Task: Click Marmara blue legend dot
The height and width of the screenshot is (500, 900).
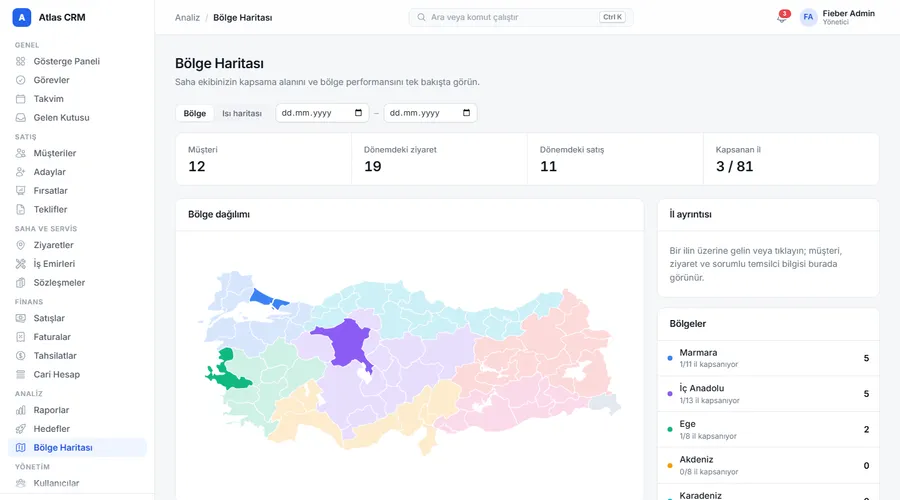Action: (x=670, y=358)
